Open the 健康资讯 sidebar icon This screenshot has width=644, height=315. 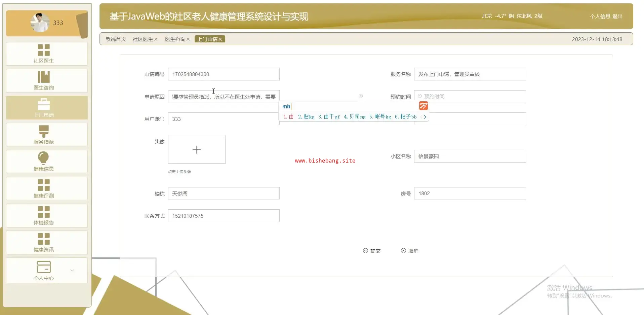point(44,239)
